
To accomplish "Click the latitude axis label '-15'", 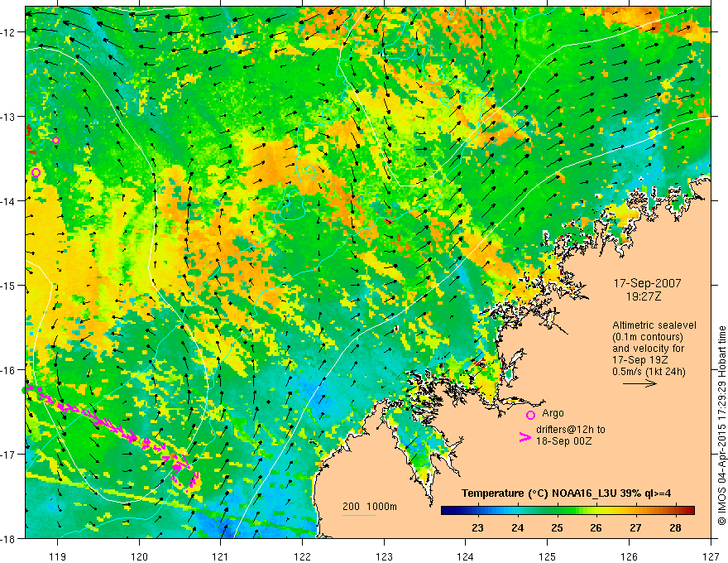I will coord(8,285).
